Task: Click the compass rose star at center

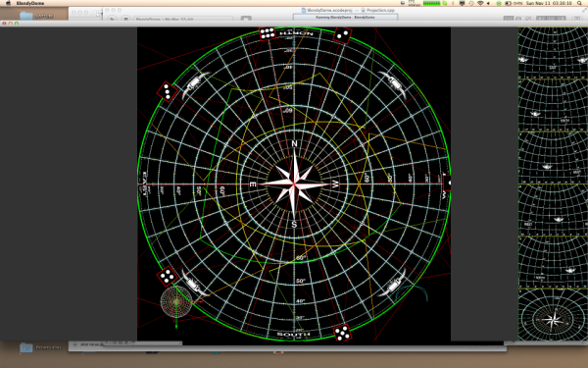Action: click(x=294, y=184)
